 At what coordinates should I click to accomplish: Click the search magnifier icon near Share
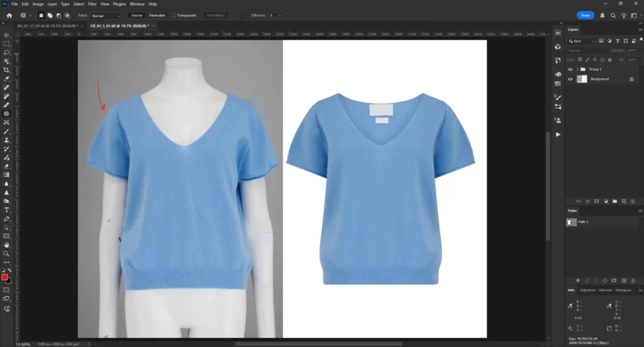(x=613, y=15)
